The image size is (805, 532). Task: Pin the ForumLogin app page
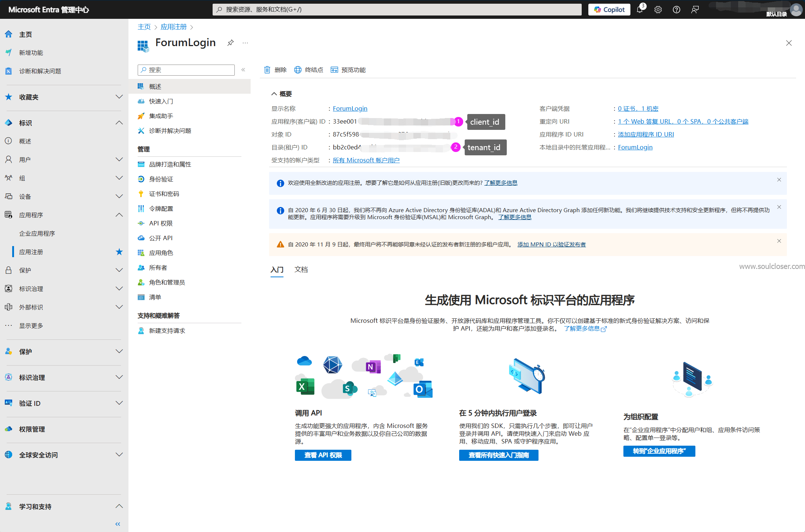[x=230, y=43]
